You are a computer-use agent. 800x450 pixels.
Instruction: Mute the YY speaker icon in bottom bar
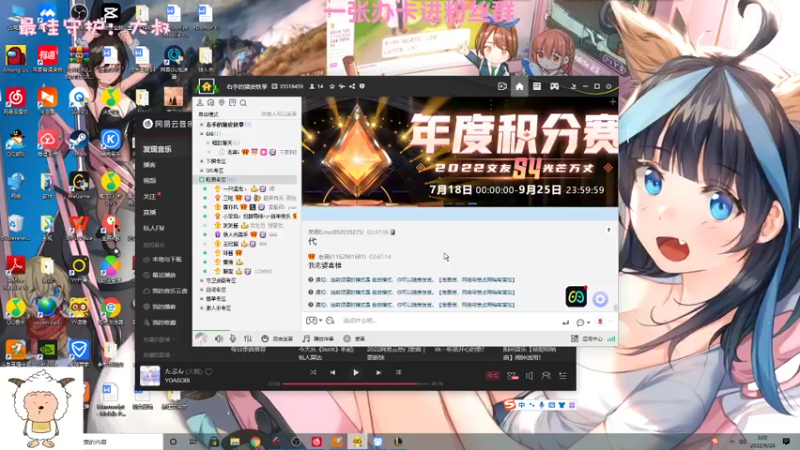[x=219, y=339]
